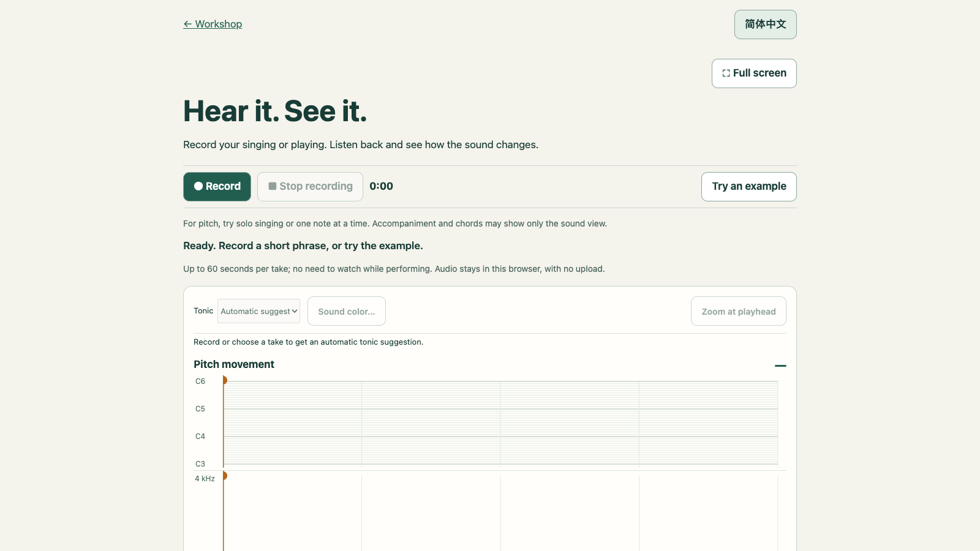Click the 4 kHz axis label

click(205, 479)
